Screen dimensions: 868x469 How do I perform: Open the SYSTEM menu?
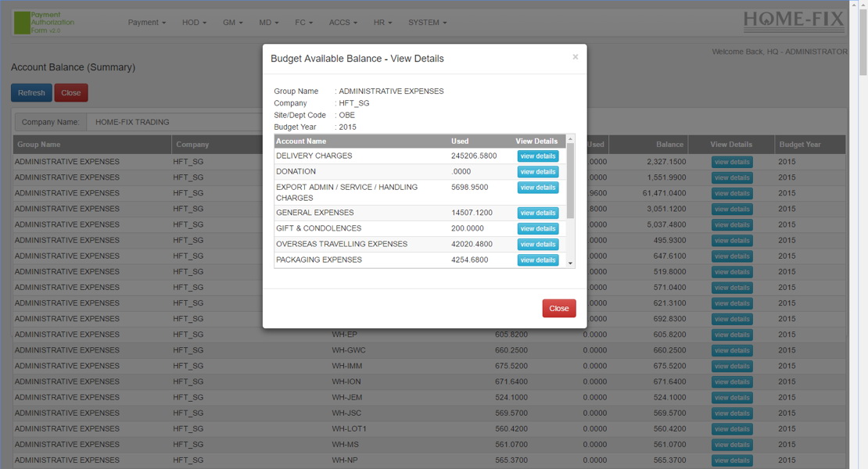[x=426, y=23]
